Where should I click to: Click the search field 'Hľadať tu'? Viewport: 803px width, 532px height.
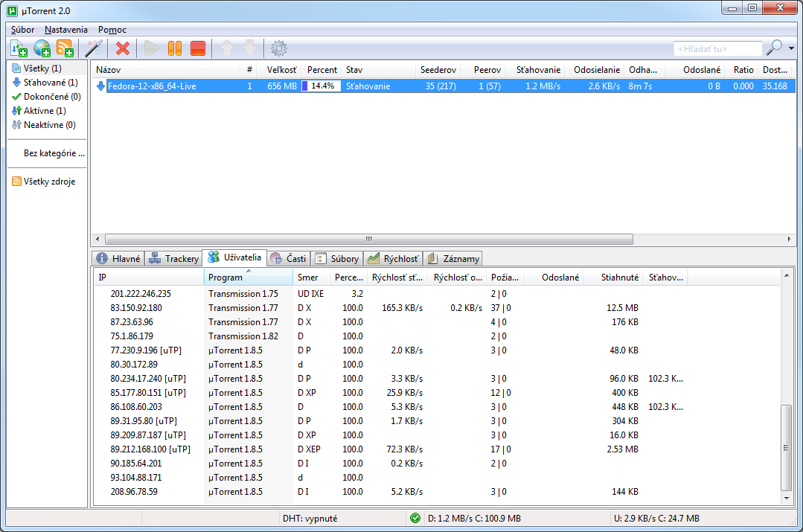coord(717,48)
